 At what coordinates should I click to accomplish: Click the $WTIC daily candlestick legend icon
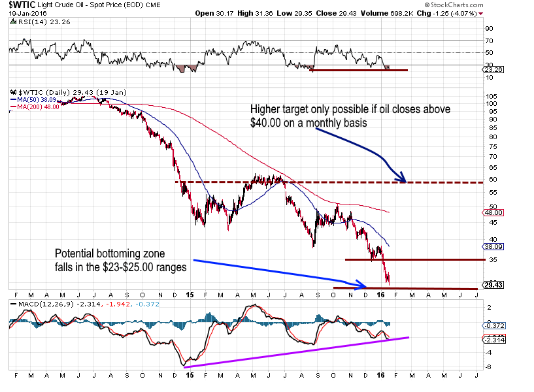click(x=14, y=92)
